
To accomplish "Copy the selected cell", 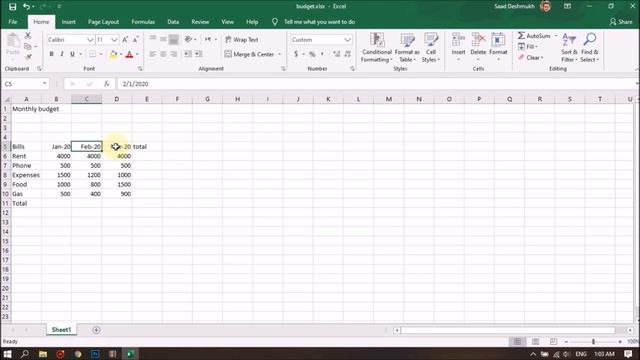I will (28, 47).
